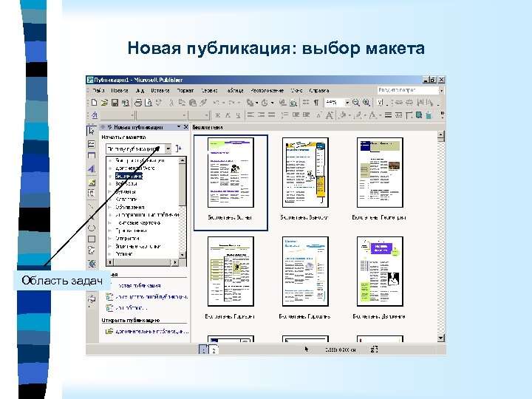This screenshot has width=532, height=399.
Task: Expand the Объявления category in the list
Action: [x=110, y=208]
